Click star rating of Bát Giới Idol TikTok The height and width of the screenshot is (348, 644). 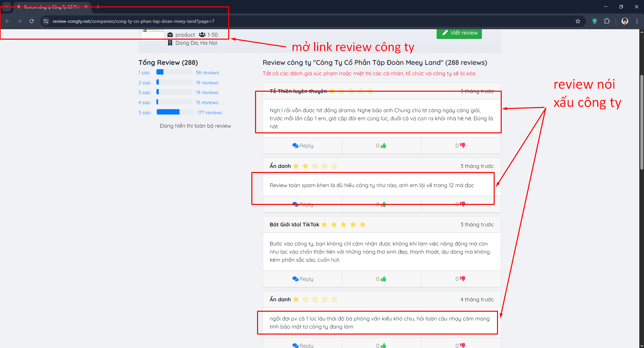coord(343,225)
